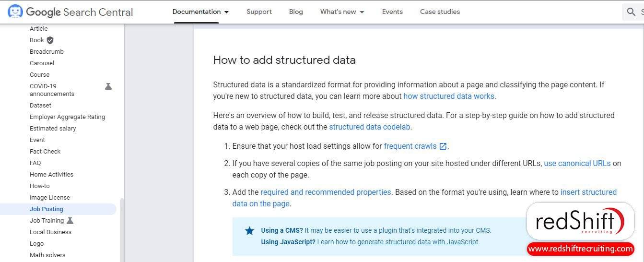Click the external link icon after frequent crawls
The height and width of the screenshot is (262, 644).
point(443,146)
